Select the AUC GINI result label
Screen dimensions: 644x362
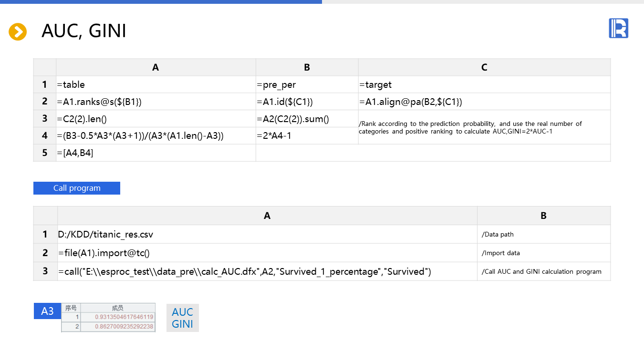(x=182, y=318)
